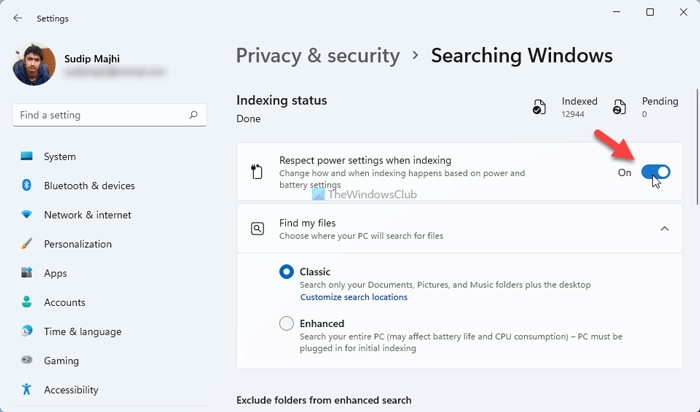Image resolution: width=700 pixels, height=412 pixels.
Task: Collapse the Find my files section
Action: click(x=665, y=229)
